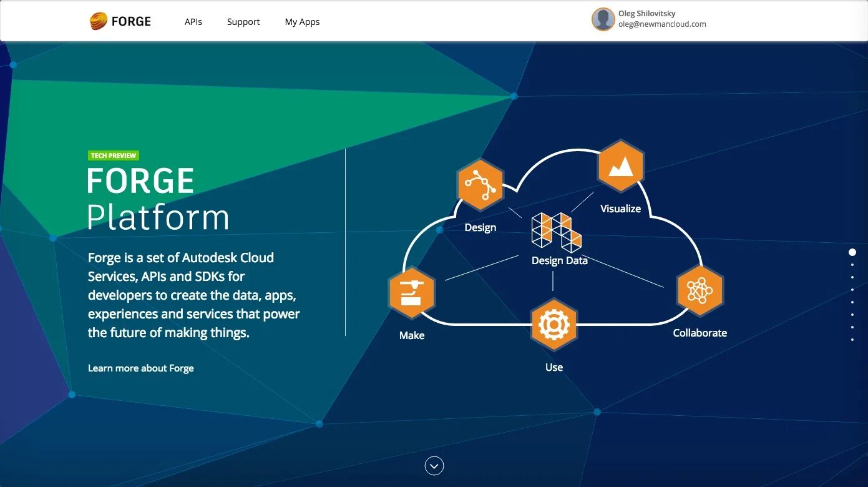Viewport: 868px width, 487px height.
Task: Click the user profile avatar
Action: point(603,19)
